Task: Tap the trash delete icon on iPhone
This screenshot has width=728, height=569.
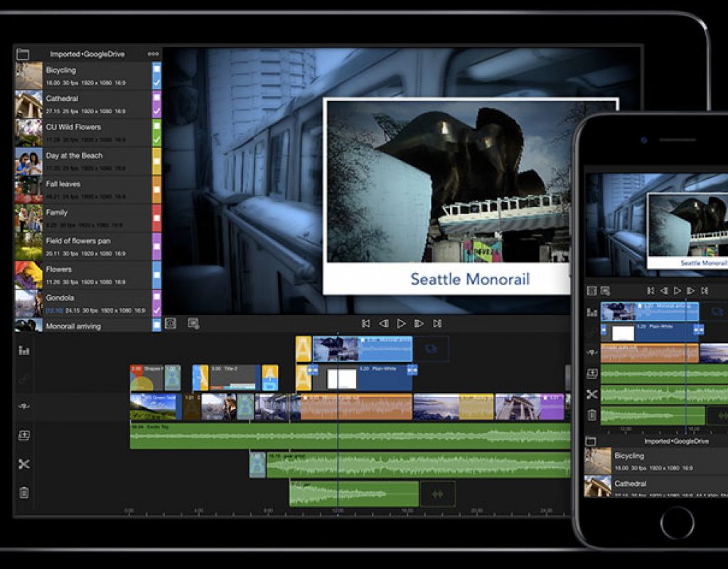Action: click(x=591, y=415)
